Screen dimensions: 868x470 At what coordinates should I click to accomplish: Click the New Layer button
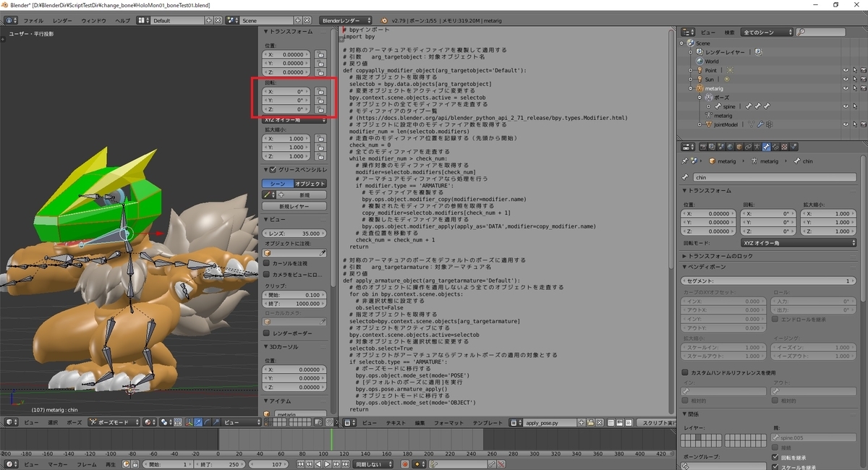click(294, 207)
